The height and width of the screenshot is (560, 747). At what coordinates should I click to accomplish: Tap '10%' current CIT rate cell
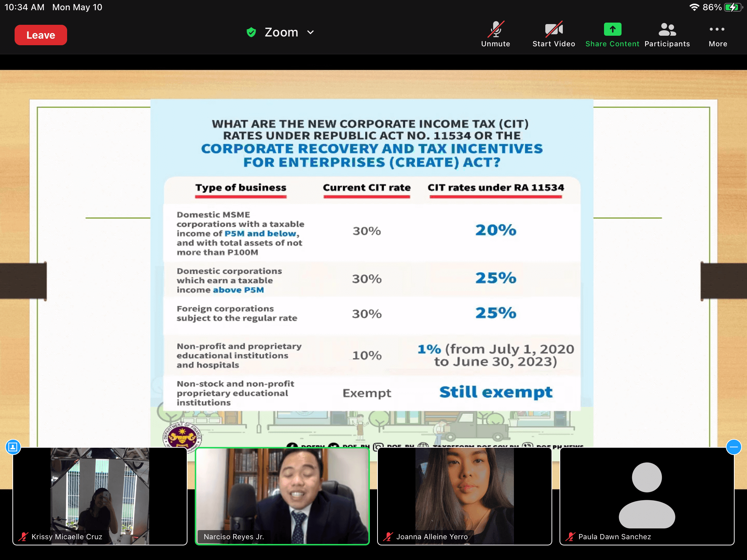tap(367, 355)
